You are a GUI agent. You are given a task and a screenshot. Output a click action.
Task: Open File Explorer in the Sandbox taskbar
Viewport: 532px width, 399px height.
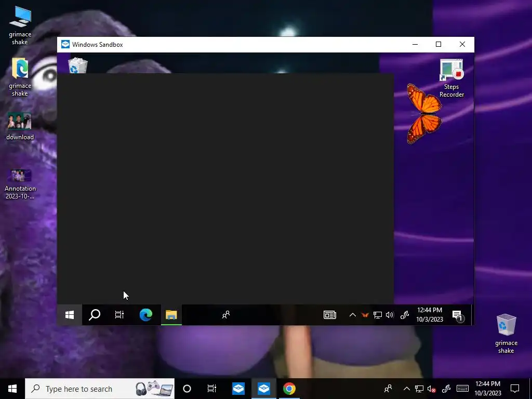[x=171, y=315]
